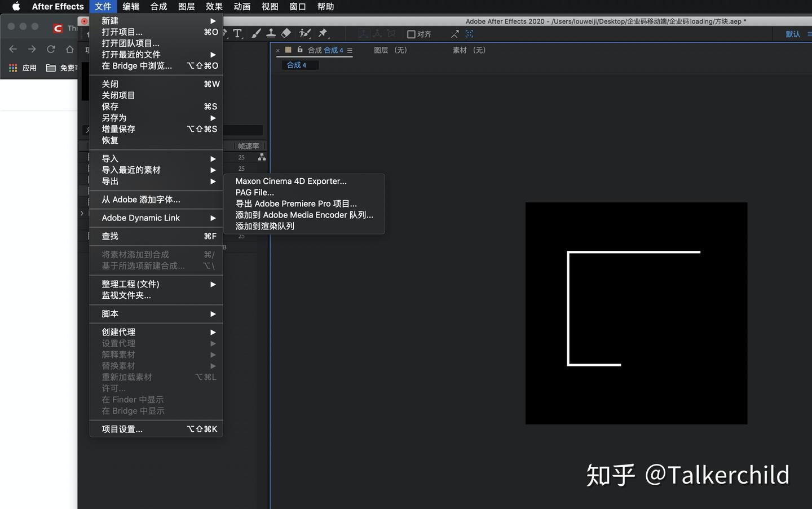The image size is (812, 509).
Task: Click the composition flowchart icon in project panel
Action: (262, 157)
